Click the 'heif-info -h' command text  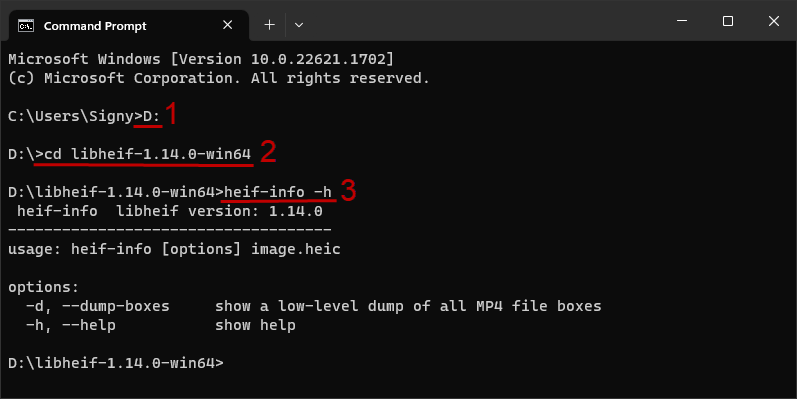[278, 192]
